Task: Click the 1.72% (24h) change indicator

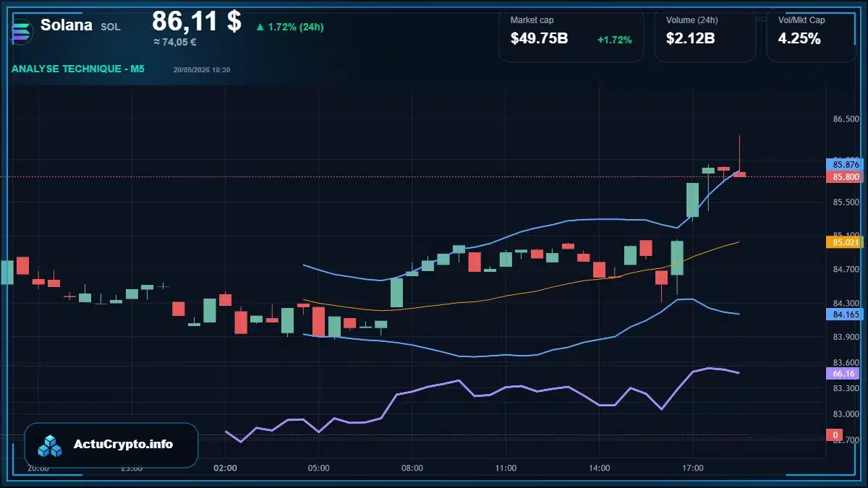Action: point(290,27)
